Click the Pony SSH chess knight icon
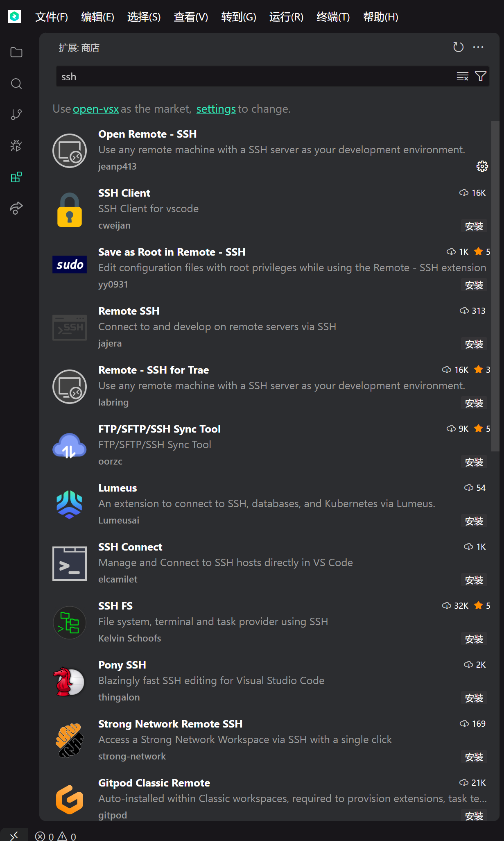The width and height of the screenshot is (504, 841). pyautogui.click(x=69, y=682)
